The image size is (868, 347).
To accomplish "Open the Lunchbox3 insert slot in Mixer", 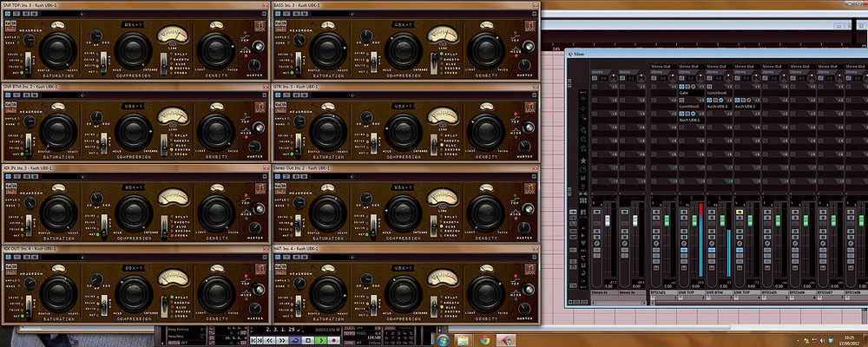I will [692, 107].
